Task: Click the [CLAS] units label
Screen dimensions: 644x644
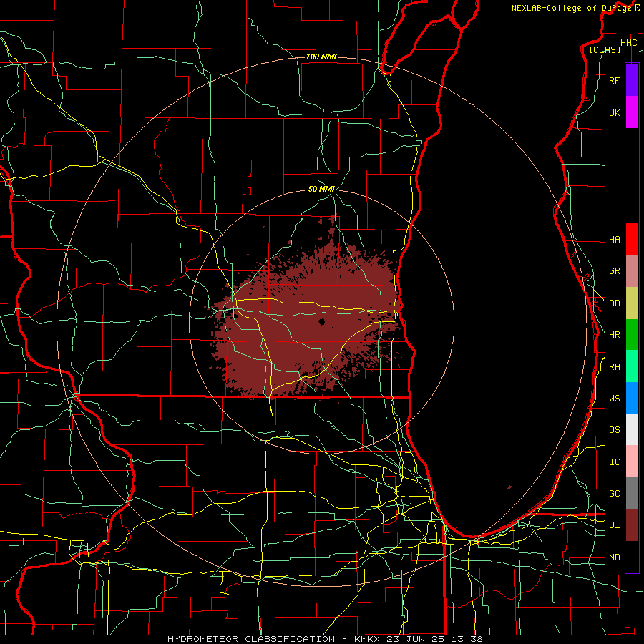Action: click(605, 49)
